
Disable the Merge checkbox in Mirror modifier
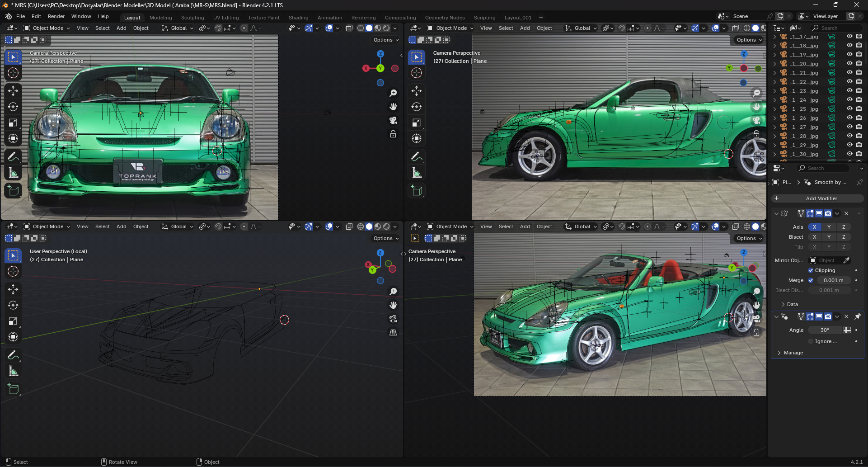tap(811, 280)
